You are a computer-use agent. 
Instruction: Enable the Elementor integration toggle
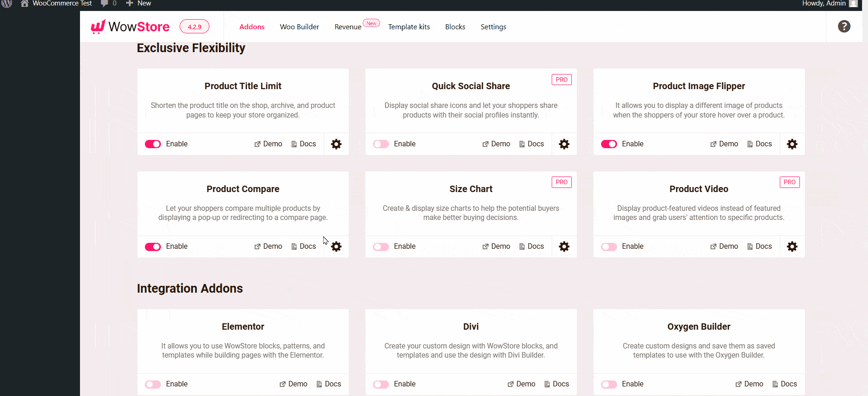(153, 384)
